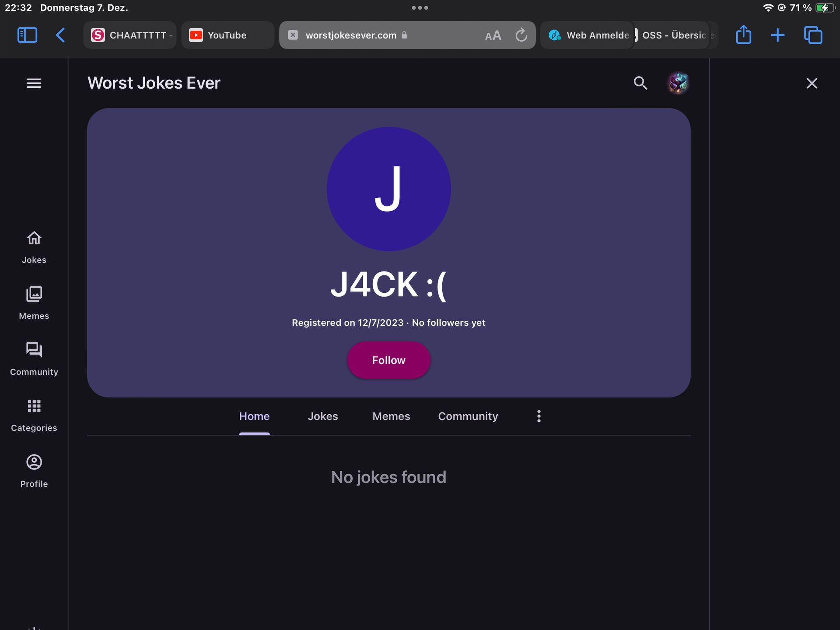Click the Safari share icon
This screenshot has width=840, height=630.
pyautogui.click(x=743, y=35)
